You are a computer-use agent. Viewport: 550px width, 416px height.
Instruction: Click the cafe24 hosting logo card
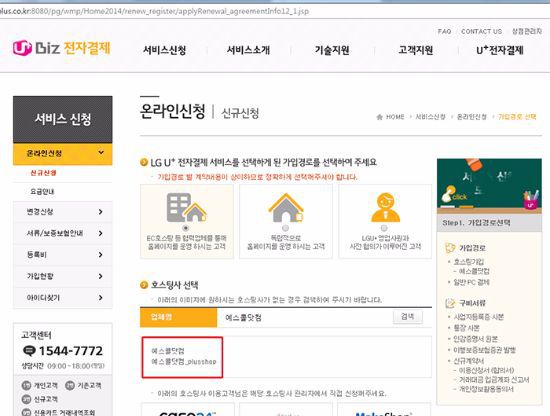[x=187, y=410]
